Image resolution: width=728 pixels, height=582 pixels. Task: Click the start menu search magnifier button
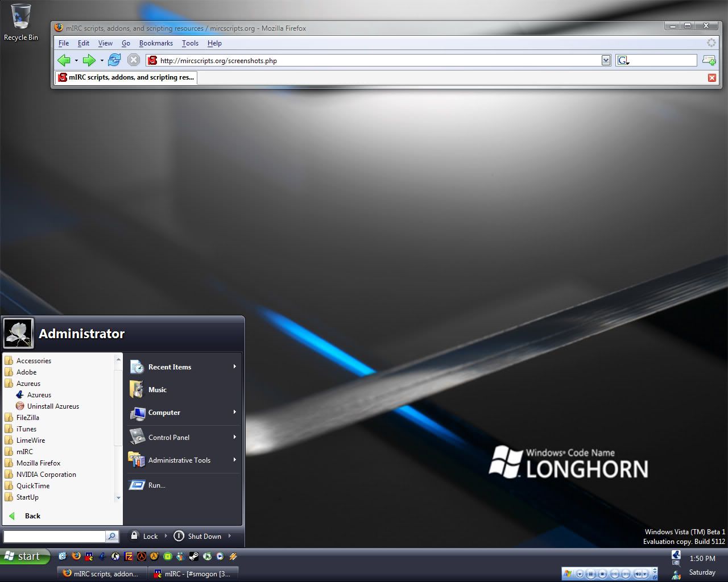(x=112, y=536)
